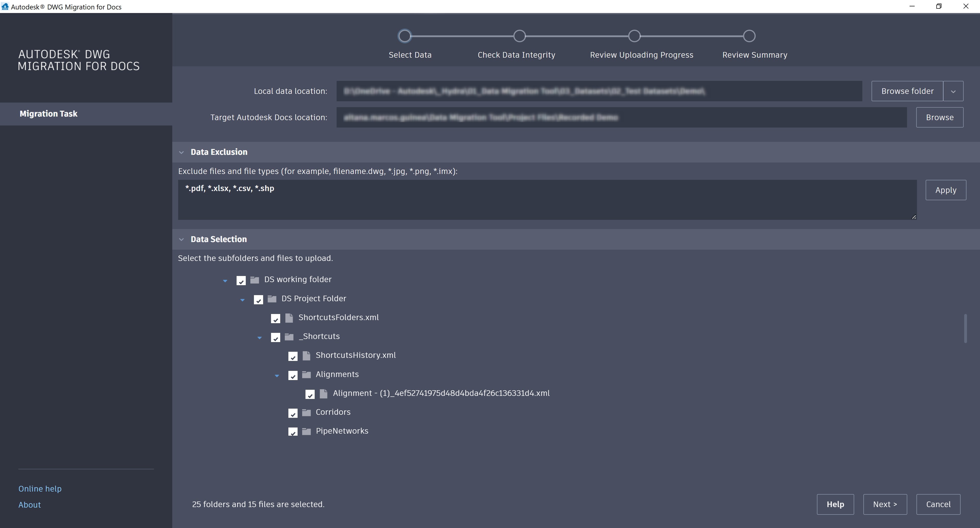
Task: Select the Migration Task sidebar item
Action: coord(48,114)
